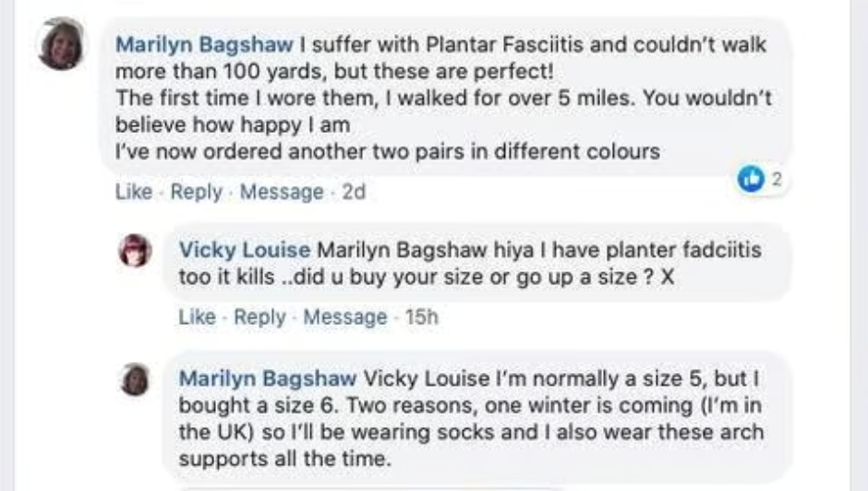Reply to Marilyn Bagshaw's top comment
Image resolution: width=868 pixels, height=491 pixels.
[196, 192]
